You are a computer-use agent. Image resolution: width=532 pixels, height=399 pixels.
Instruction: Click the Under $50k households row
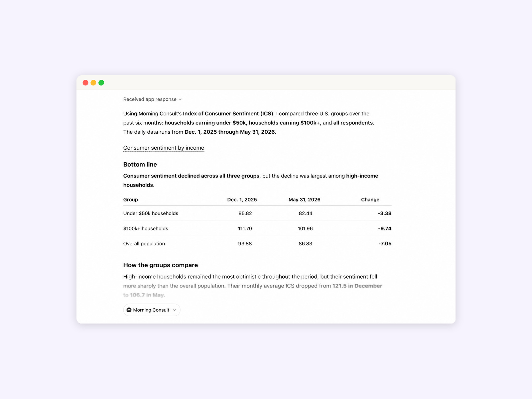point(257,213)
